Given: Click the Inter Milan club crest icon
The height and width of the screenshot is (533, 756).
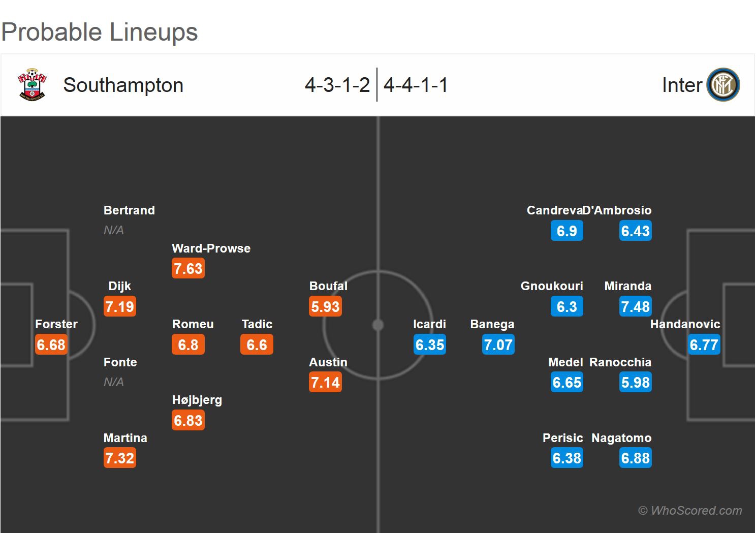Looking at the screenshot, I should 723,85.
